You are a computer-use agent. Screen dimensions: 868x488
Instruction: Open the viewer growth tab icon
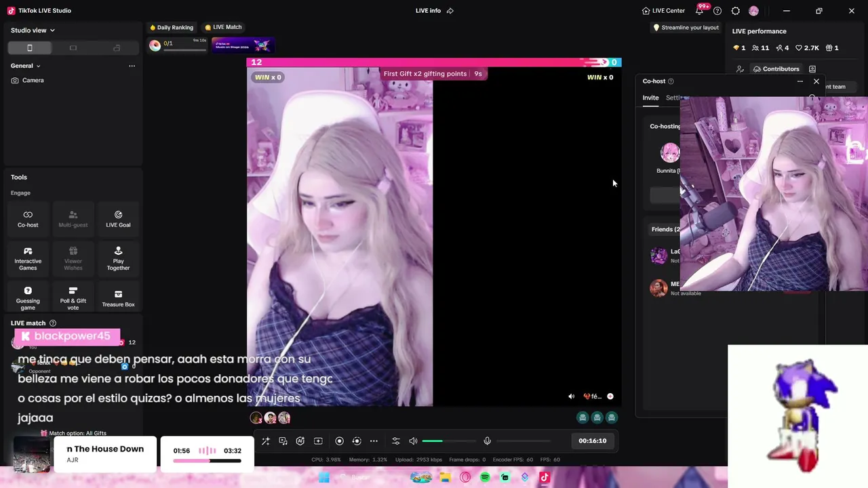pyautogui.click(x=740, y=69)
